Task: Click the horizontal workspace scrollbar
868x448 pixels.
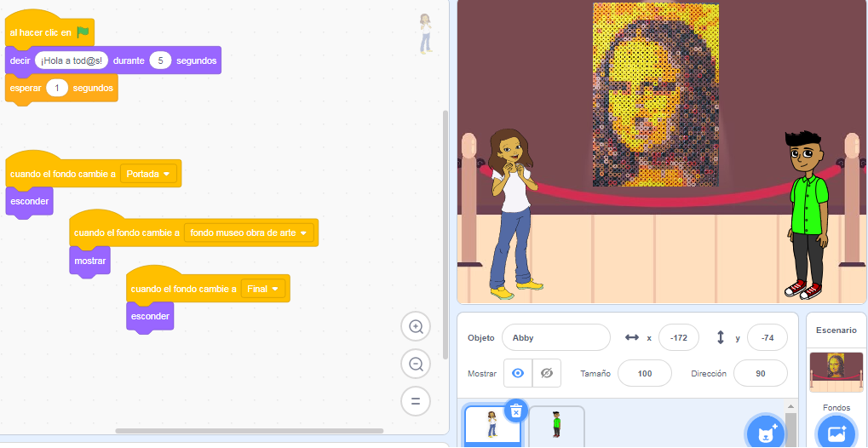Action: (x=249, y=431)
